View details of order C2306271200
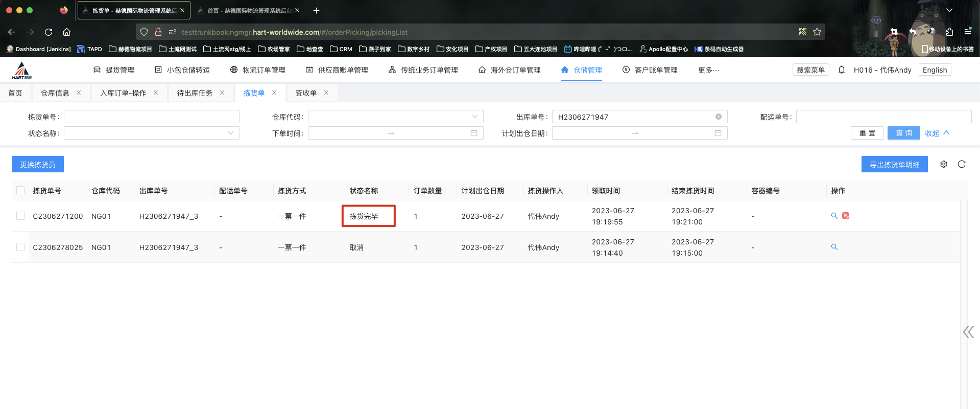980x409 pixels. tap(834, 216)
